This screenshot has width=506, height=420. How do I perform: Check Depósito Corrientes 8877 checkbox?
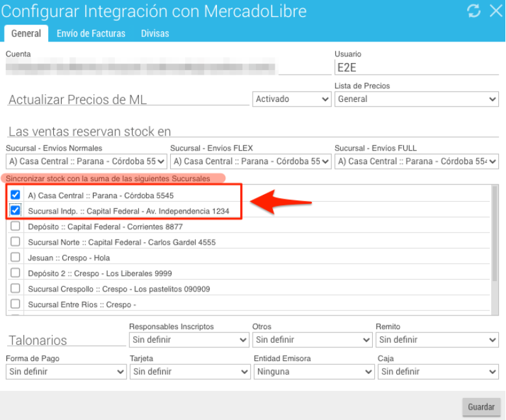[15, 226]
